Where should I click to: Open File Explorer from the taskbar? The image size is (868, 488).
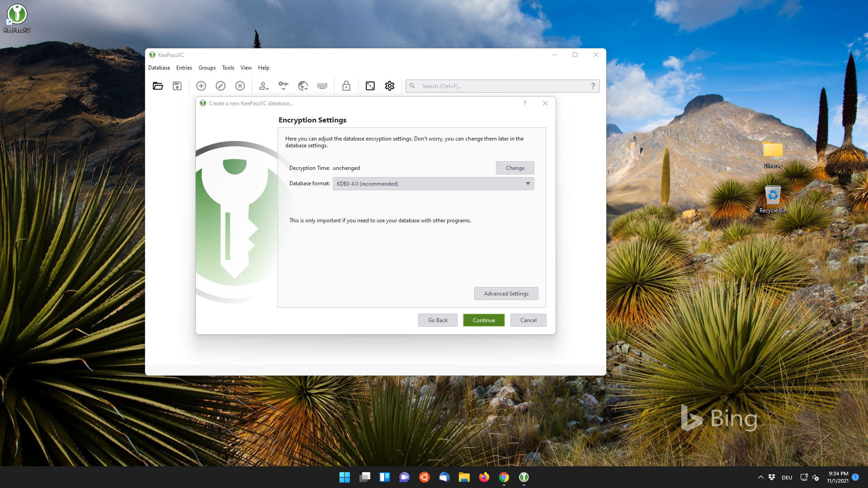pos(464,477)
